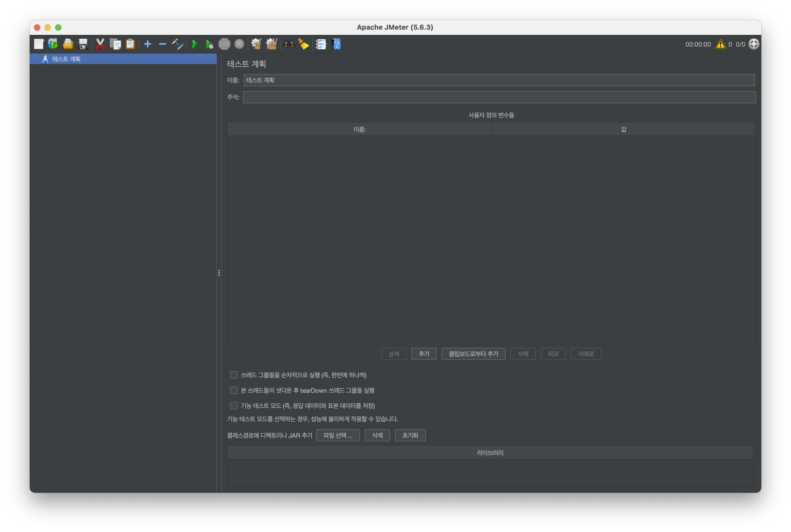Viewport: 791px width, 532px height.
Task: Paste element from clipboard
Action: tap(130, 44)
